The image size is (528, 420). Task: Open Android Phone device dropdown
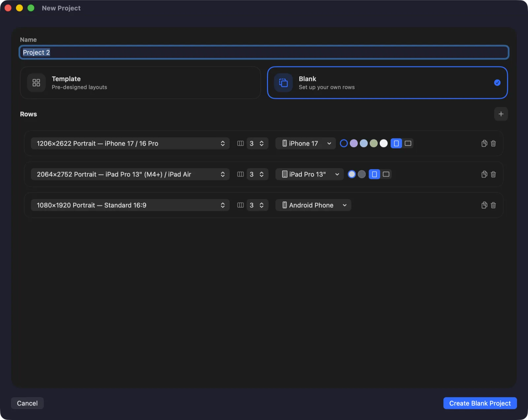click(313, 205)
